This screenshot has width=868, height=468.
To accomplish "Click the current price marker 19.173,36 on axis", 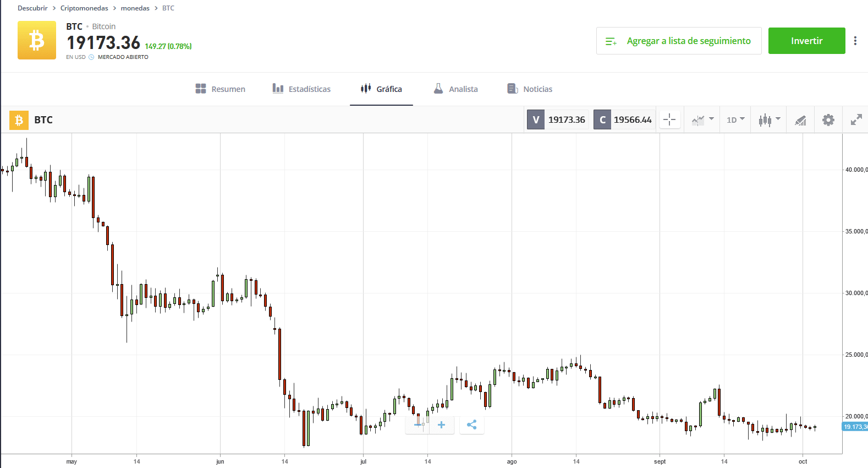I will click(x=855, y=427).
